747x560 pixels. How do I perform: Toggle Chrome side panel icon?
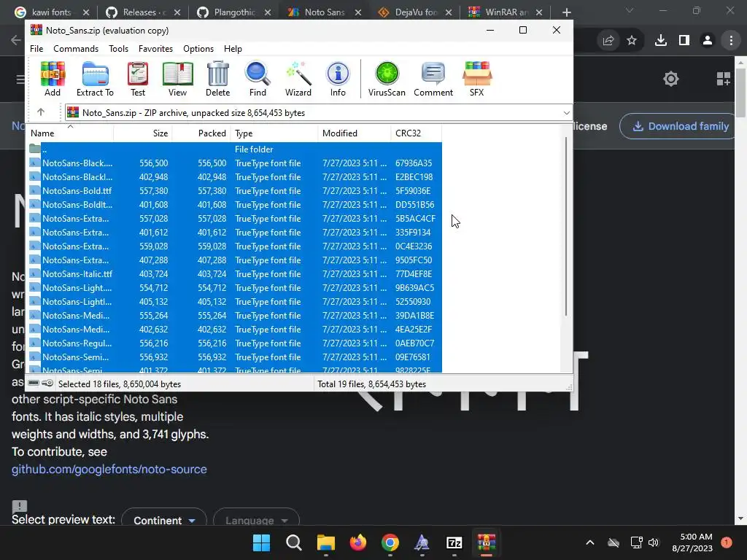(684, 41)
